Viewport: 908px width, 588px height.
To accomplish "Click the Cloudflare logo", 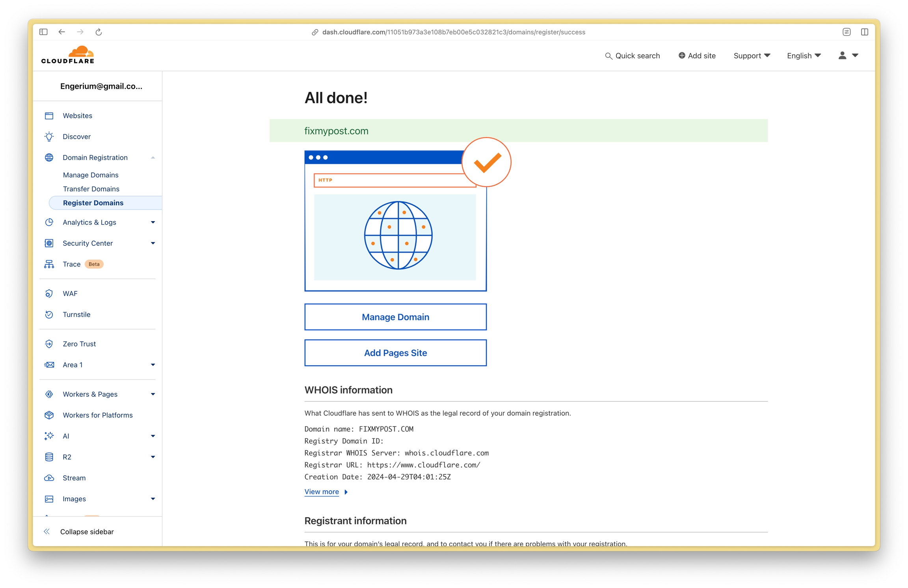I will pos(68,55).
